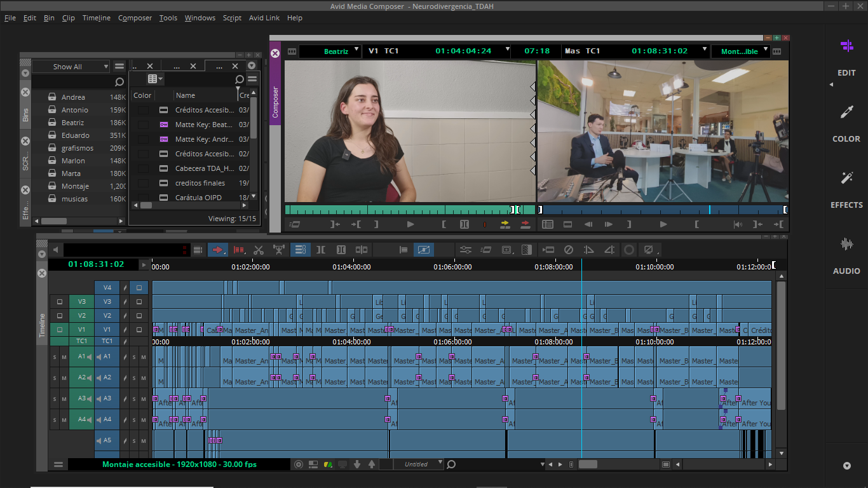Click the Name column header
The width and height of the screenshot is (868, 488).
tap(185, 95)
